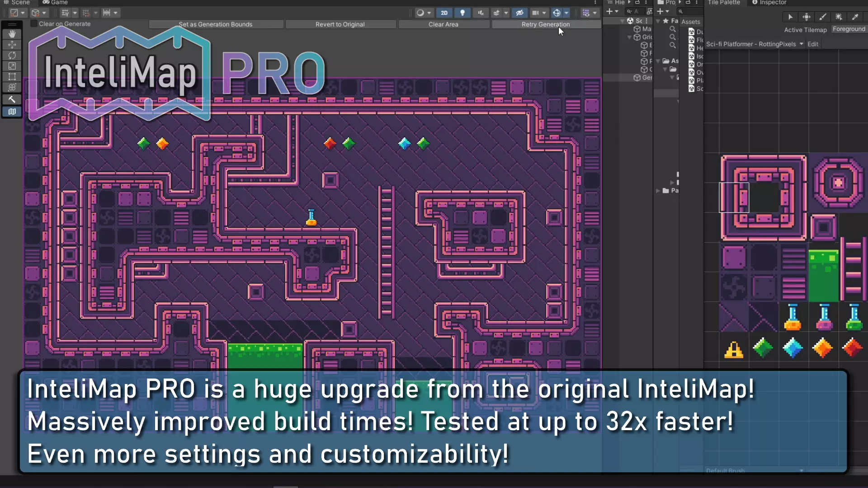868x488 pixels.
Task: Click the Retry Generation button
Action: coord(546,24)
